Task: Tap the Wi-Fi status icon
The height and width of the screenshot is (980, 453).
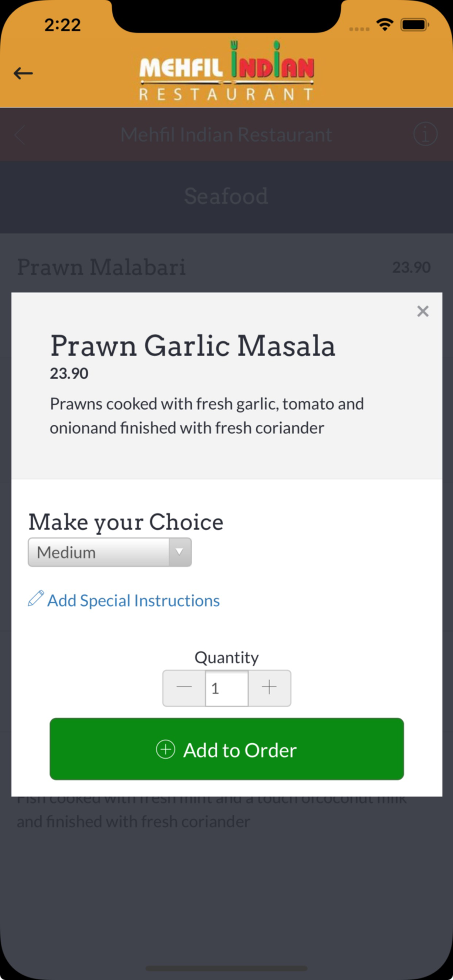Action: [385, 24]
